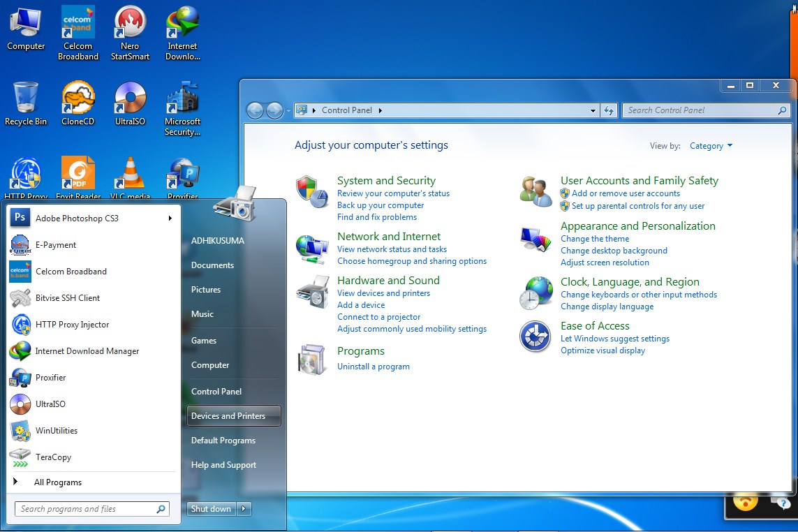This screenshot has width=798, height=532.
Task: Click View network status and tasks
Action: (x=392, y=249)
